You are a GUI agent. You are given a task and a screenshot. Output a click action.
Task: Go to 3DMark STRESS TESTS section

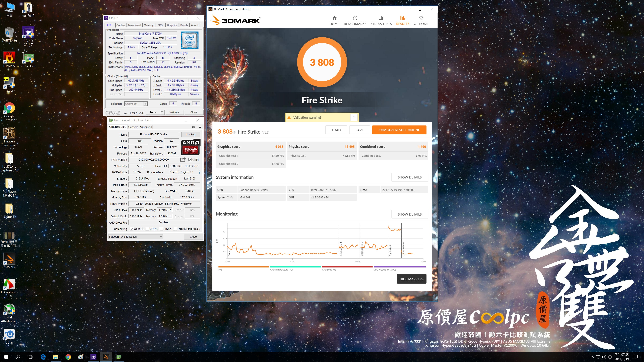[x=381, y=20]
